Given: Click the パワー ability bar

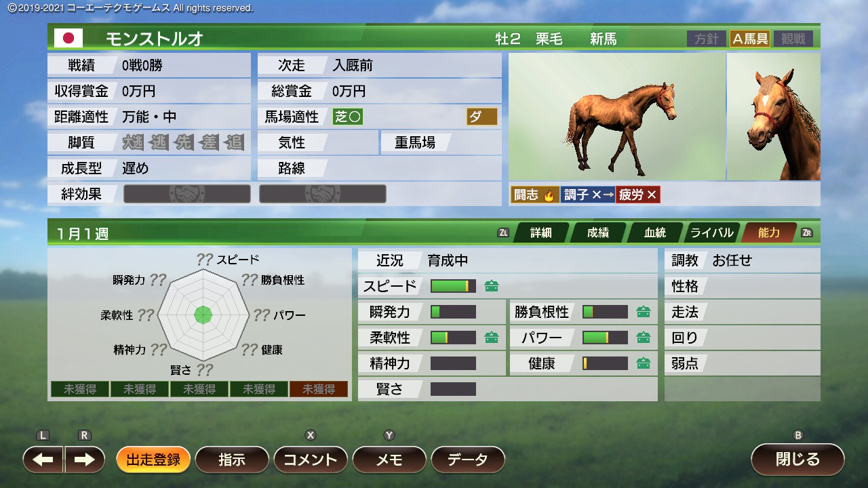Looking at the screenshot, I should 605,338.
